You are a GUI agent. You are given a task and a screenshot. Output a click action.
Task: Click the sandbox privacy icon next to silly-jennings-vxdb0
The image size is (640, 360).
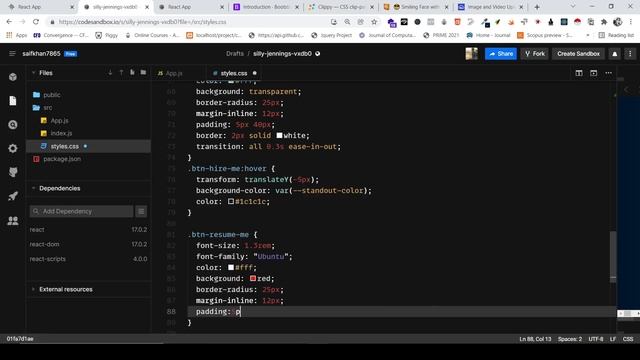[x=318, y=53]
